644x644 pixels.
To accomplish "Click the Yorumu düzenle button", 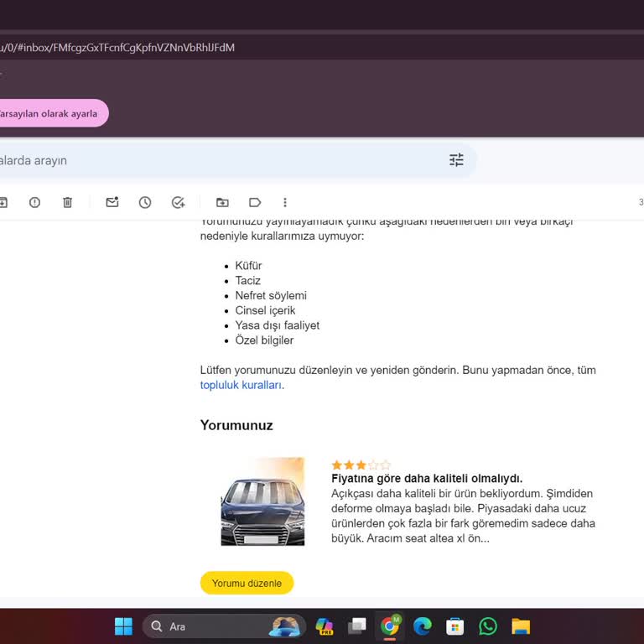I will (x=247, y=583).
